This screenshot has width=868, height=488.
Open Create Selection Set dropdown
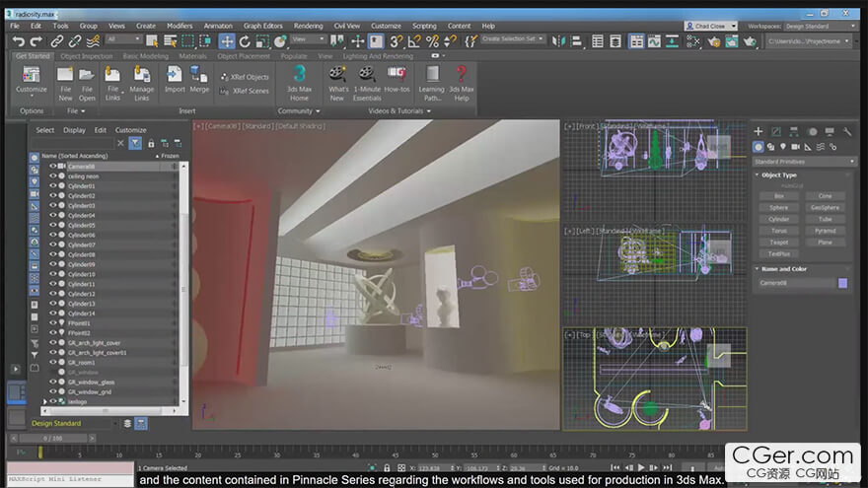(513, 38)
